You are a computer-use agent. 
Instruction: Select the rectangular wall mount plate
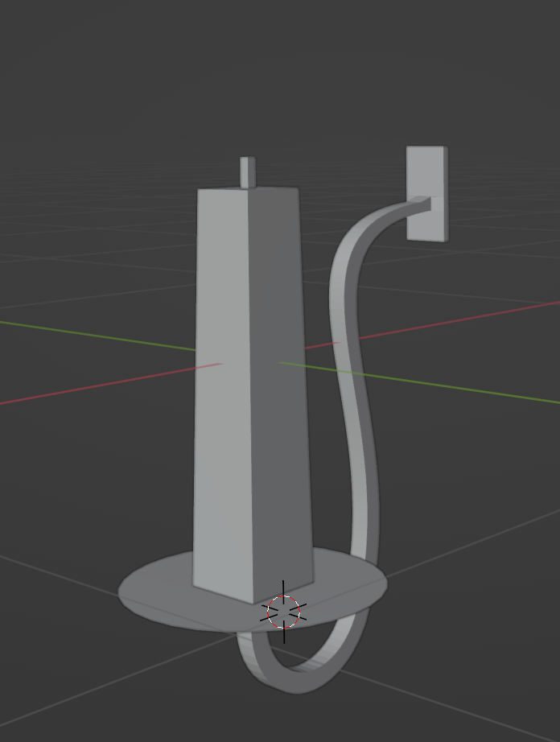(x=426, y=173)
